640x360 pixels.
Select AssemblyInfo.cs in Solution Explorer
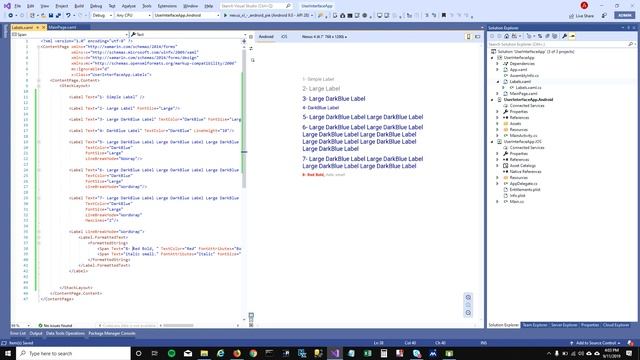pyautogui.click(x=524, y=76)
